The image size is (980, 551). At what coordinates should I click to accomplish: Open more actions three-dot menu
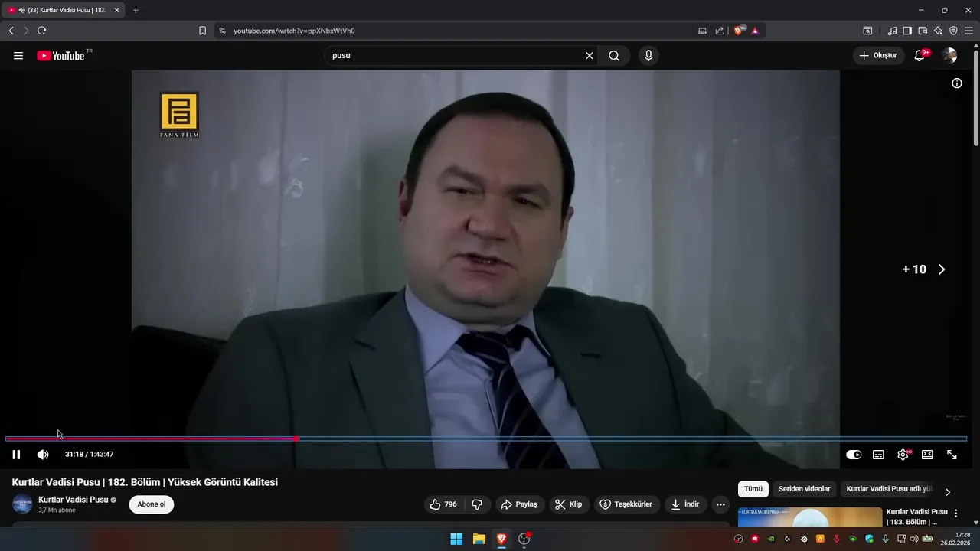tap(720, 504)
